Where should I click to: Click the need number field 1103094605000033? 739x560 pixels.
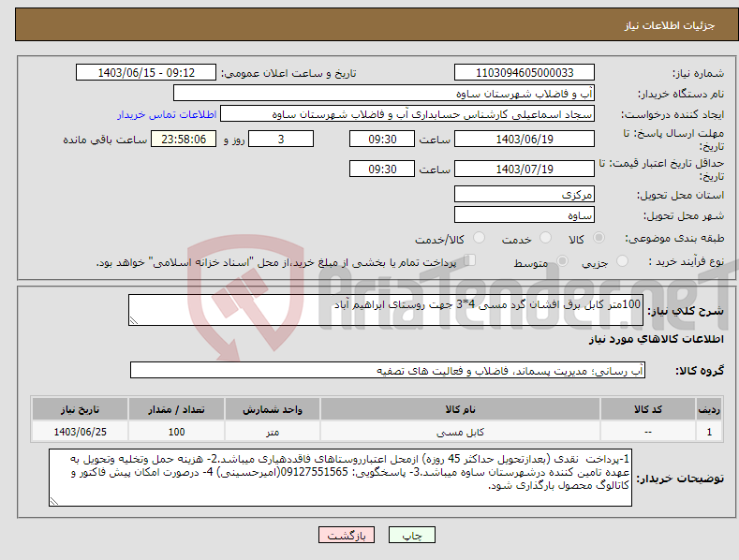525,73
